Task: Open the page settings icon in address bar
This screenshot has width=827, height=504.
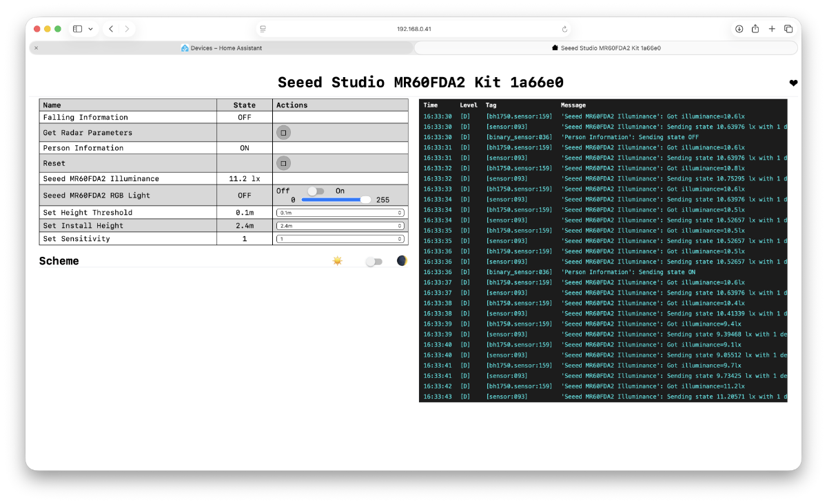Action: tap(263, 29)
